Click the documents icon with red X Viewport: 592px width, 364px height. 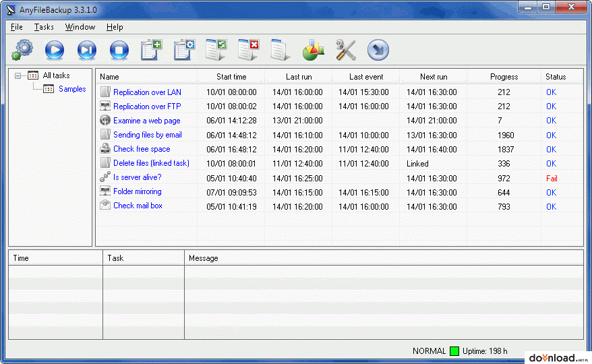[x=249, y=49]
